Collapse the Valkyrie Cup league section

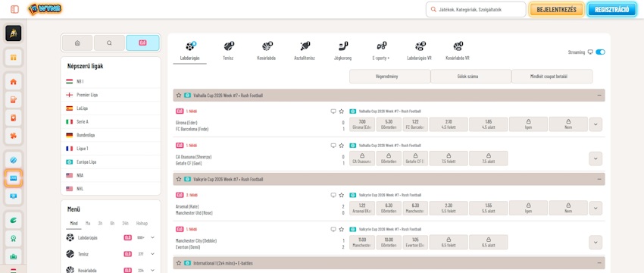click(599, 179)
